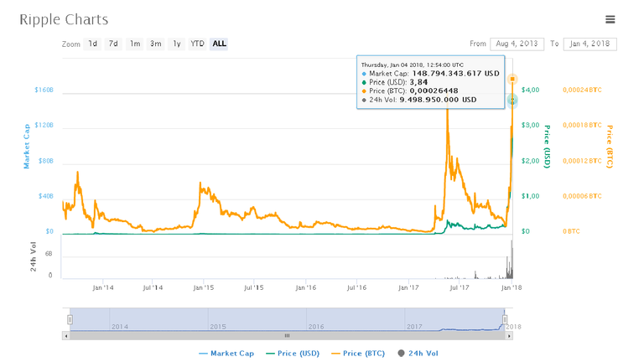The image size is (644, 362).
Task: Click the orange BTC price data point marker
Action: (512, 79)
